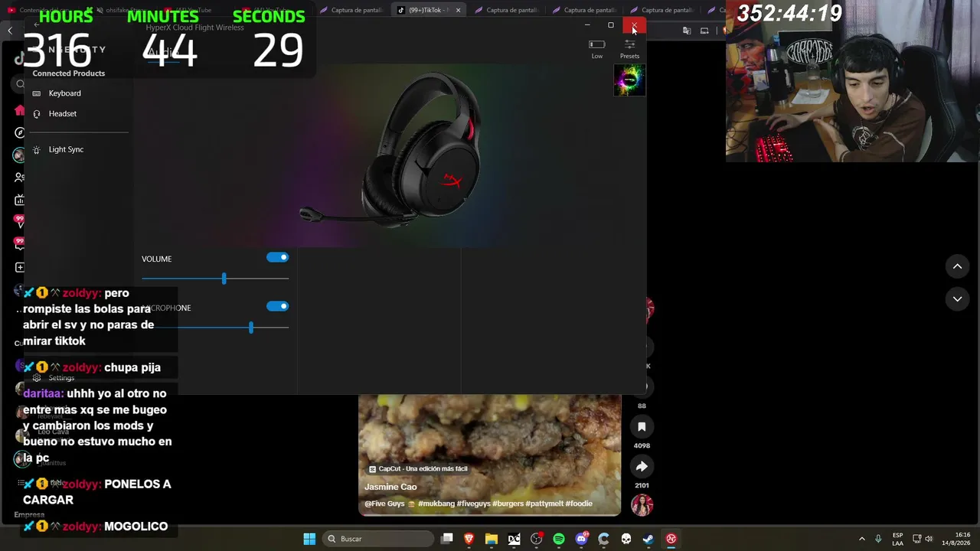This screenshot has width=980, height=551.
Task: Open the #fiveguys hashtag link
Action: [x=474, y=504]
